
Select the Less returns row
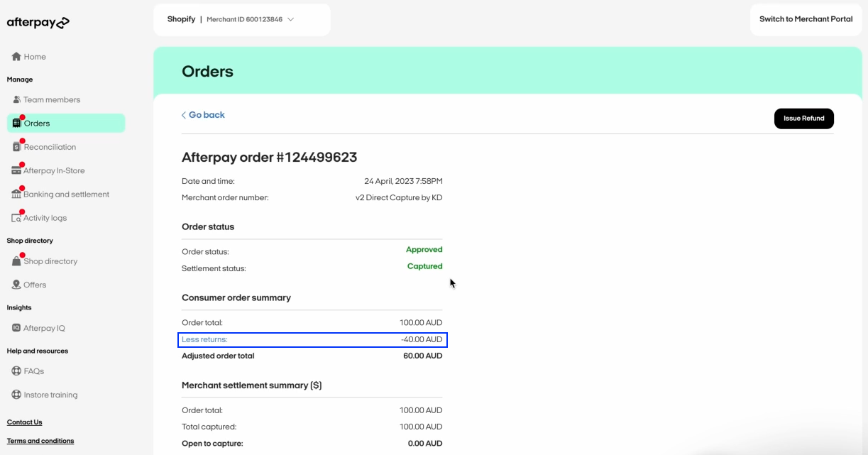click(312, 340)
